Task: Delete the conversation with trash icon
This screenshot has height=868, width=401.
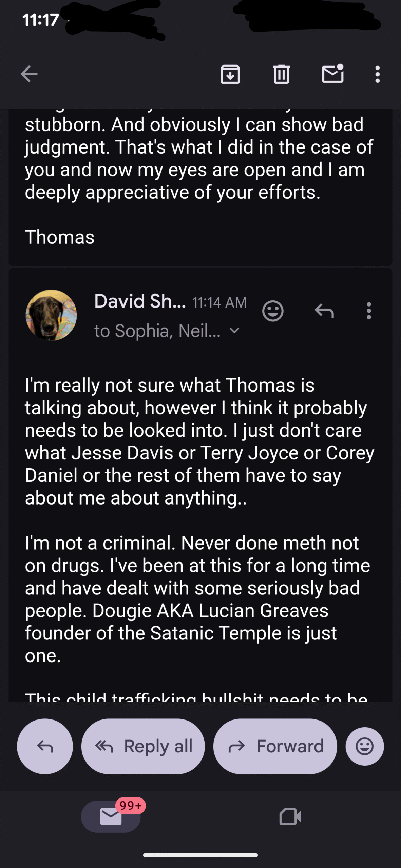Action: 281,74
